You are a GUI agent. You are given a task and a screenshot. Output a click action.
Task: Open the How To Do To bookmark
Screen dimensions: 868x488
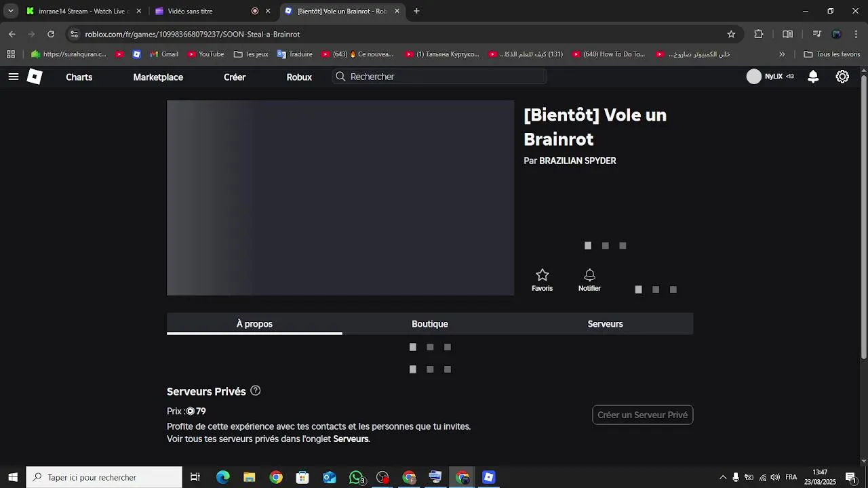[x=609, y=54]
